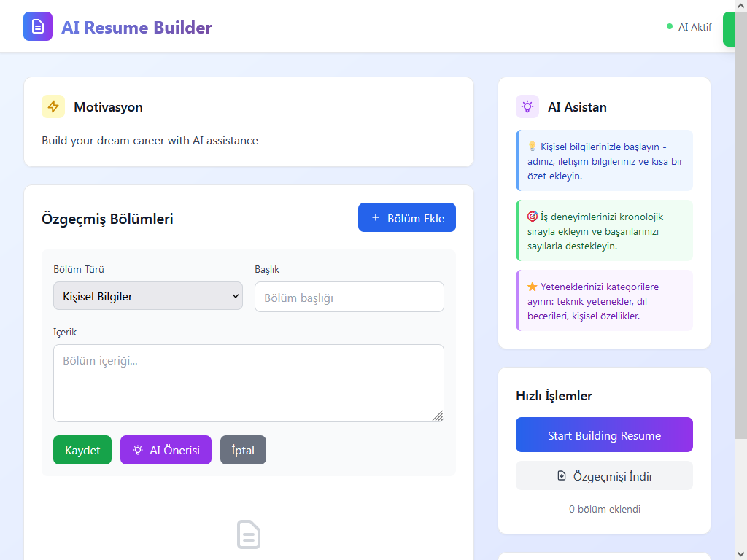Click the lightbulb emoji in the first tip
This screenshot has width=747, height=560.
click(x=532, y=147)
